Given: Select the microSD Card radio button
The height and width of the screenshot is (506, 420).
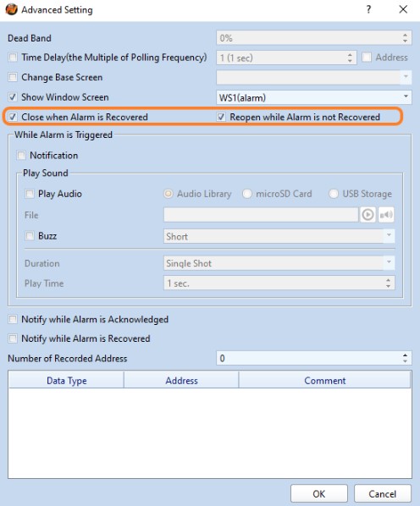Looking at the screenshot, I should click(247, 194).
